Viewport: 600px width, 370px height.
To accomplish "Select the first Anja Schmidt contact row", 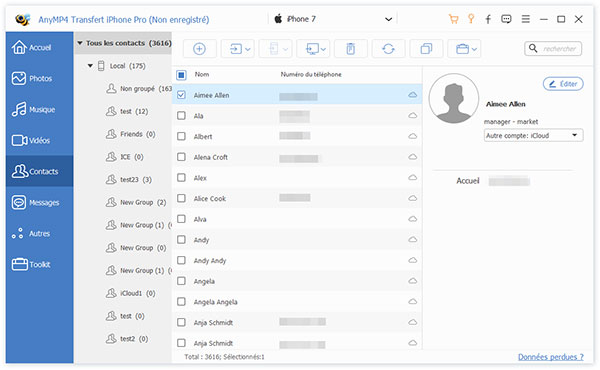I will tap(297, 323).
